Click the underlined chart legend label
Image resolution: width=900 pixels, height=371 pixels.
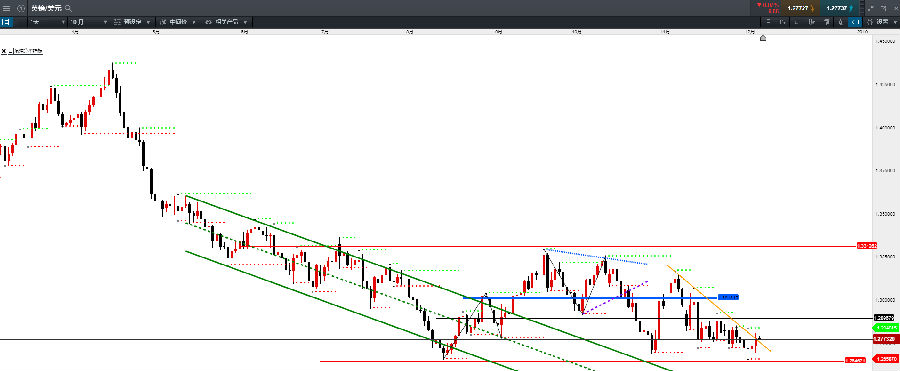[x=29, y=51]
